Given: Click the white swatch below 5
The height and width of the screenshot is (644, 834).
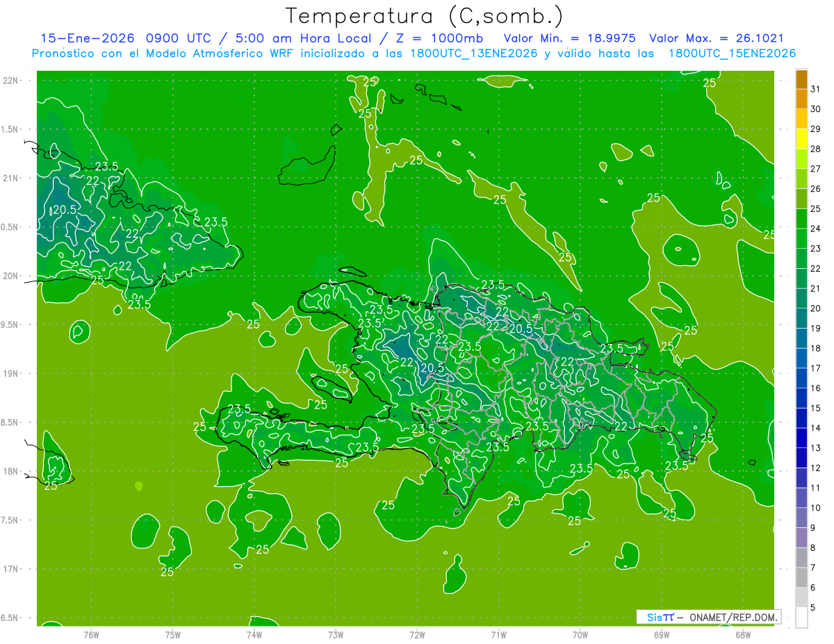Looking at the screenshot, I should [x=801, y=617].
